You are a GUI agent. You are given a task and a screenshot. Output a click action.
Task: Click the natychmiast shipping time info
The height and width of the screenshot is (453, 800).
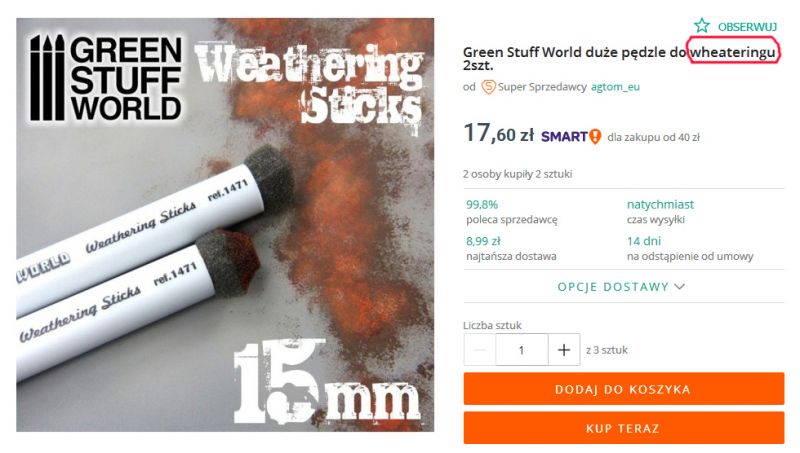pyautogui.click(x=660, y=205)
